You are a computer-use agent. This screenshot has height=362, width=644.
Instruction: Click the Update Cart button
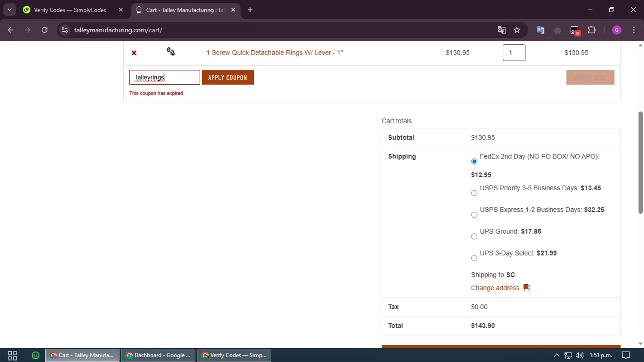[x=590, y=77]
